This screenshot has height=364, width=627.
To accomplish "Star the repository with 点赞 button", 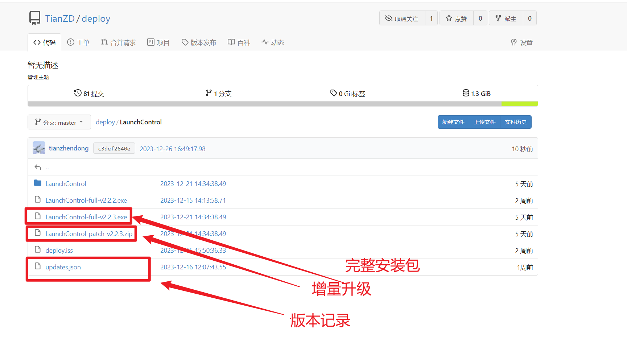I will tap(456, 18).
